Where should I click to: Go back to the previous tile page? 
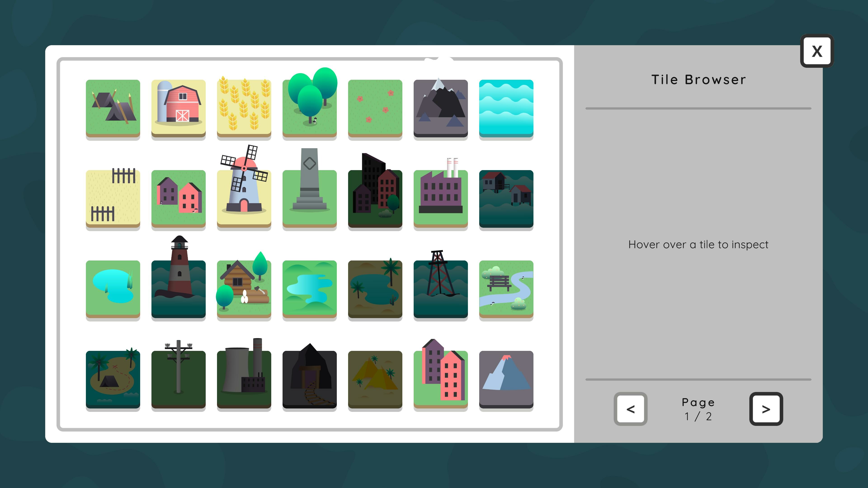pyautogui.click(x=630, y=409)
